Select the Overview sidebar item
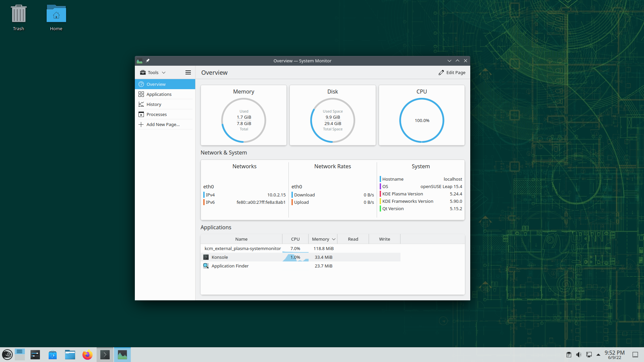The width and height of the screenshot is (644, 362). coord(156,84)
